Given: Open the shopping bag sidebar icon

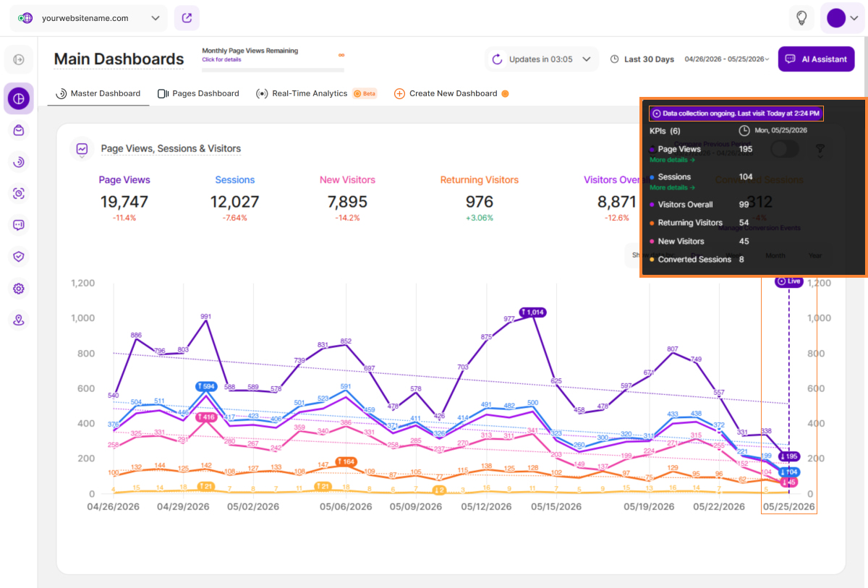Looking at the screenshot, I should 19,130.
